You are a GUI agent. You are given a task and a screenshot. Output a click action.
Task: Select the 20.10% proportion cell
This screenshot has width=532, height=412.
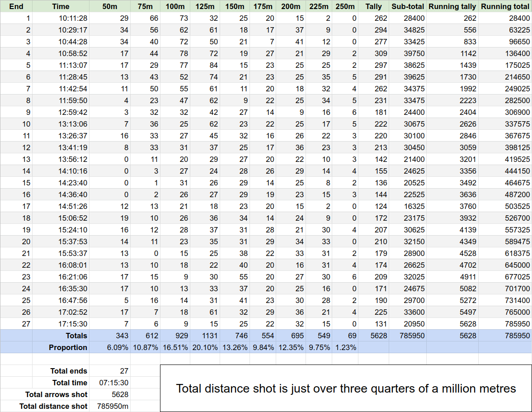[205, 347]
